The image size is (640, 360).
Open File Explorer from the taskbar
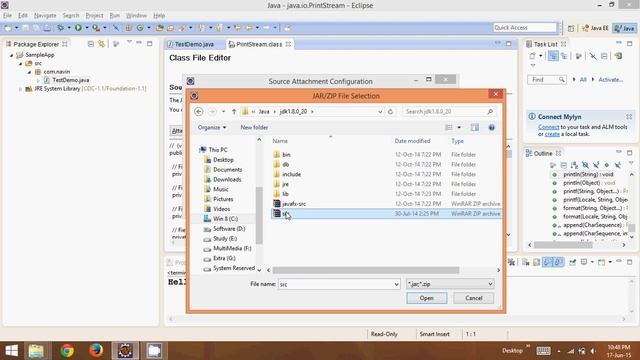tap(36, 351)
